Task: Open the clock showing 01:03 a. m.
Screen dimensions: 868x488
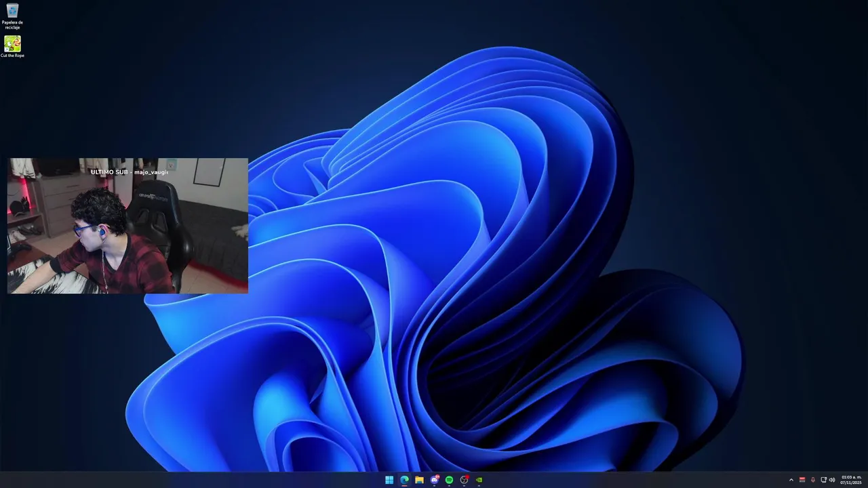Action: [851, 480]
